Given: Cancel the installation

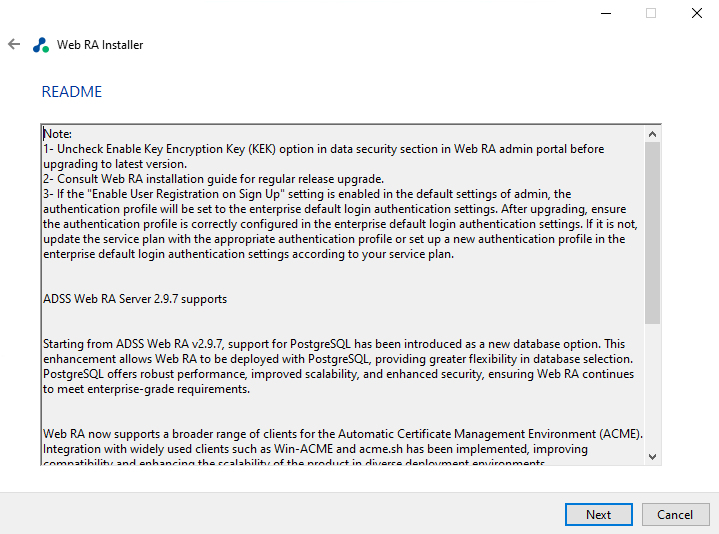Looking at the screenshot, I should coord(675,514).
